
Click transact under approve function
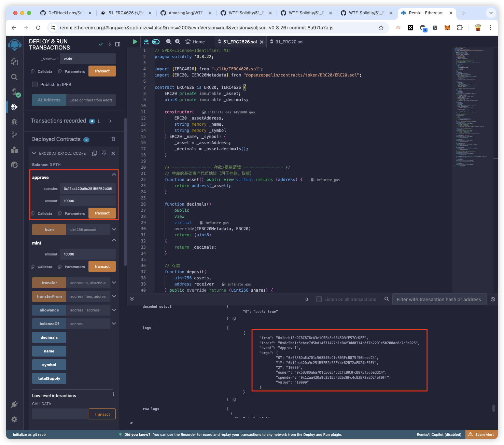coord(102,213)
